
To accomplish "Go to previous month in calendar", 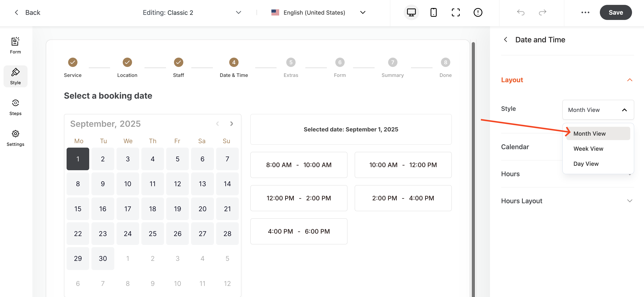I will point(217,124).
